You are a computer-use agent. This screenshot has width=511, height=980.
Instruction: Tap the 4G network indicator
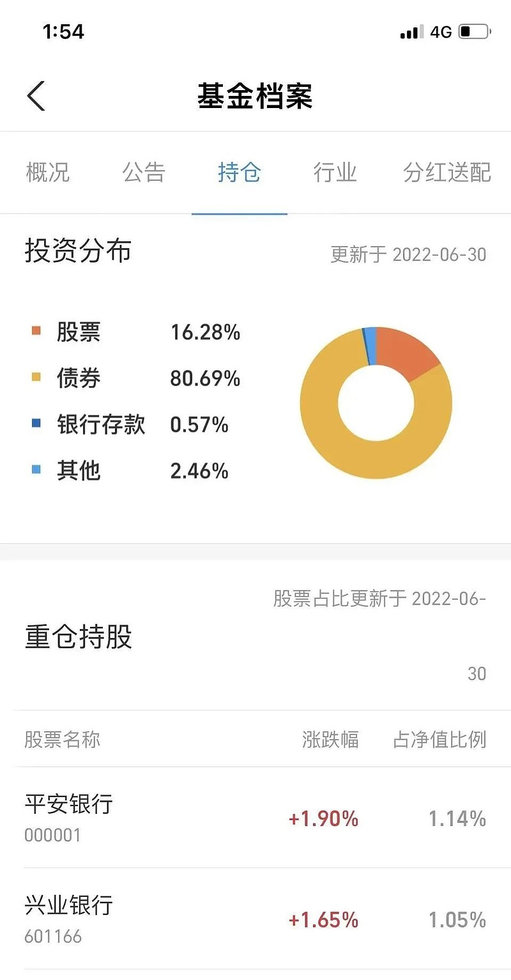pos(441,32)
